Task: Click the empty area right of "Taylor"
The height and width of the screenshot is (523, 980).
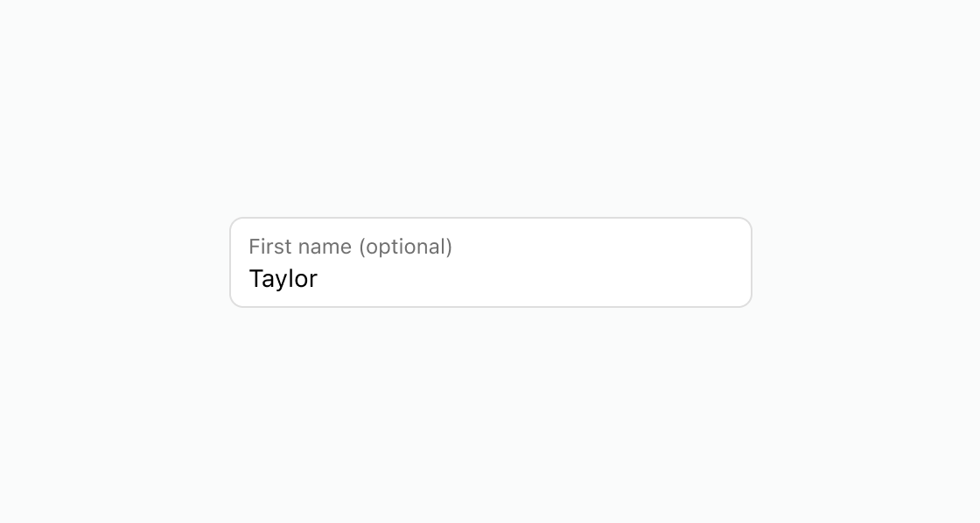Action: click(525, 279)
